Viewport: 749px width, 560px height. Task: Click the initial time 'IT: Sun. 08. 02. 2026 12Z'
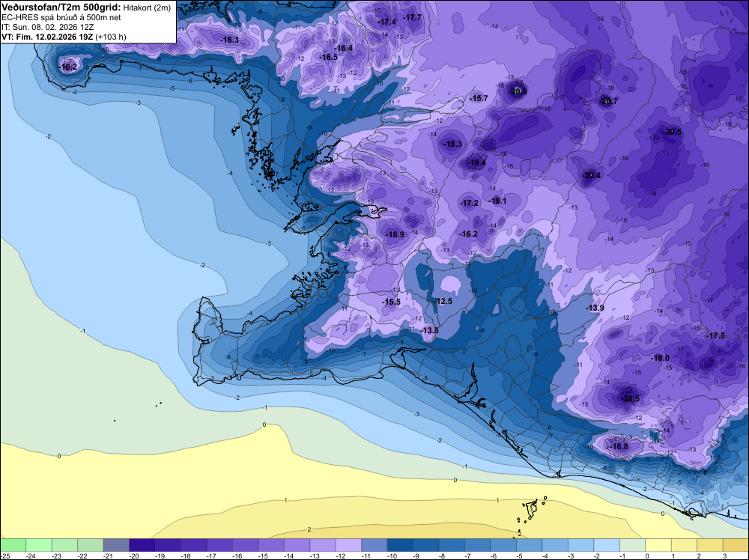coord(46,27)
